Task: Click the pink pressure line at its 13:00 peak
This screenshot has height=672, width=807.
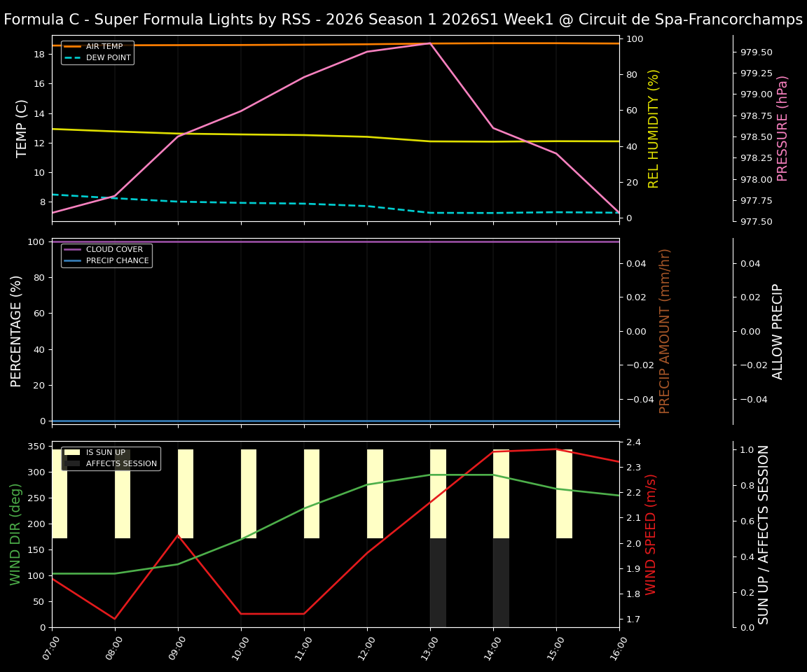Action: [x=430, y=43]
